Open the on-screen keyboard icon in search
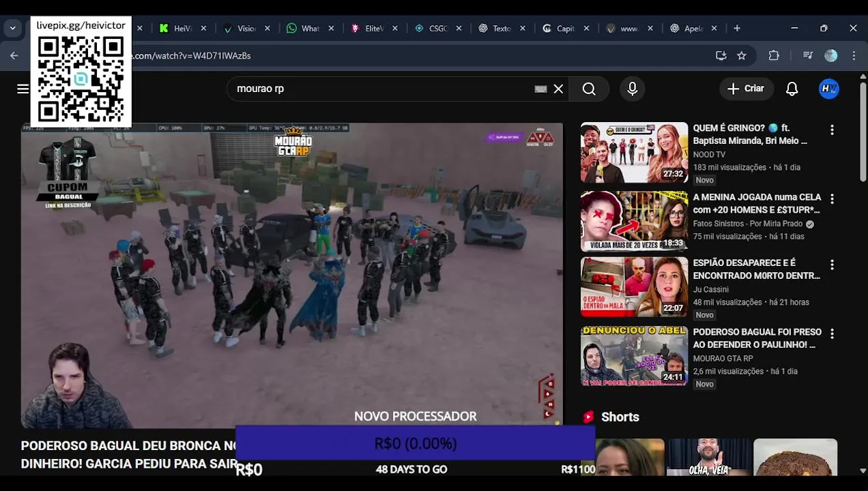 (x=541, y=89)
